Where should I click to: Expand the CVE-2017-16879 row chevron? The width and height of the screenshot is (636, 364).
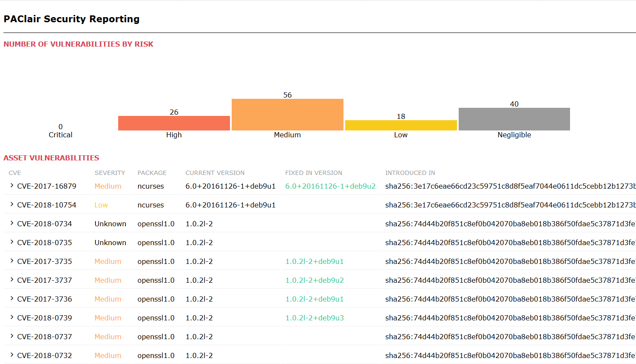(x=12, y=186)
